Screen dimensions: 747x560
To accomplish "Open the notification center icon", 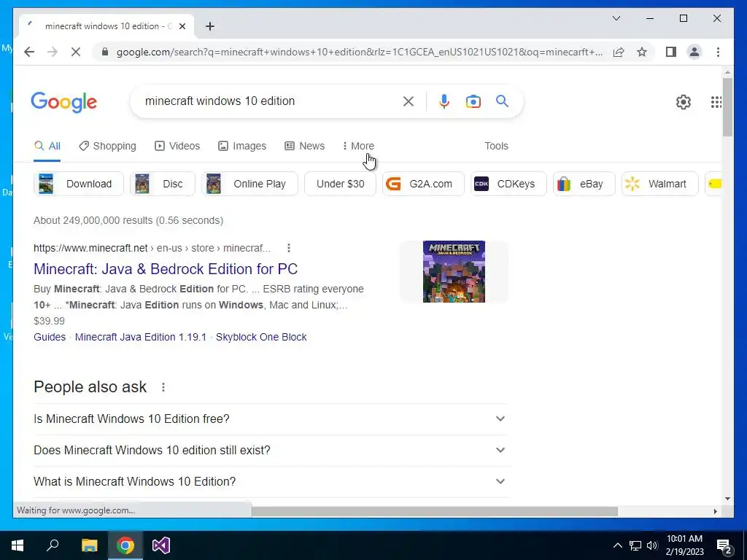I will (x=724, y=547).
